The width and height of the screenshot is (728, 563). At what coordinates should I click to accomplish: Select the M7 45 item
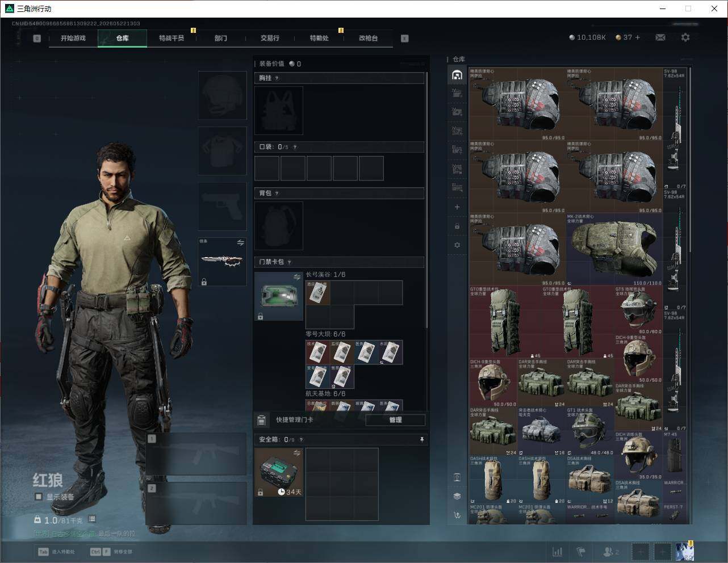point(675,455)
